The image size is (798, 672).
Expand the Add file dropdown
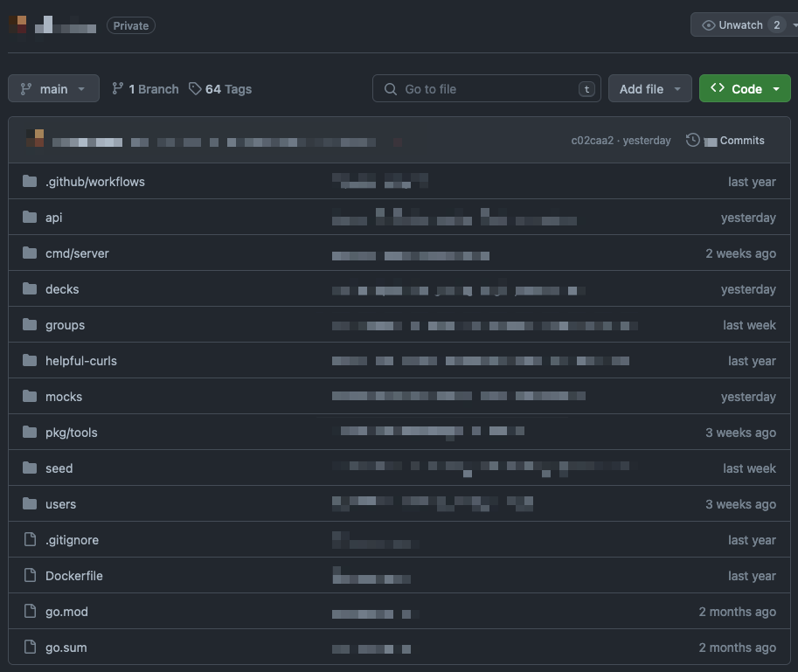(677, 88)
